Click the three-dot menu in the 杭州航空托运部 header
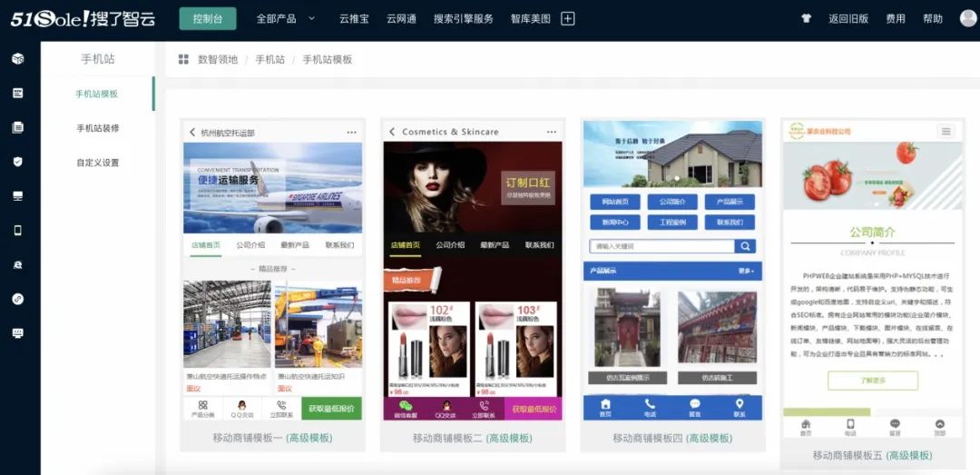 351,132
